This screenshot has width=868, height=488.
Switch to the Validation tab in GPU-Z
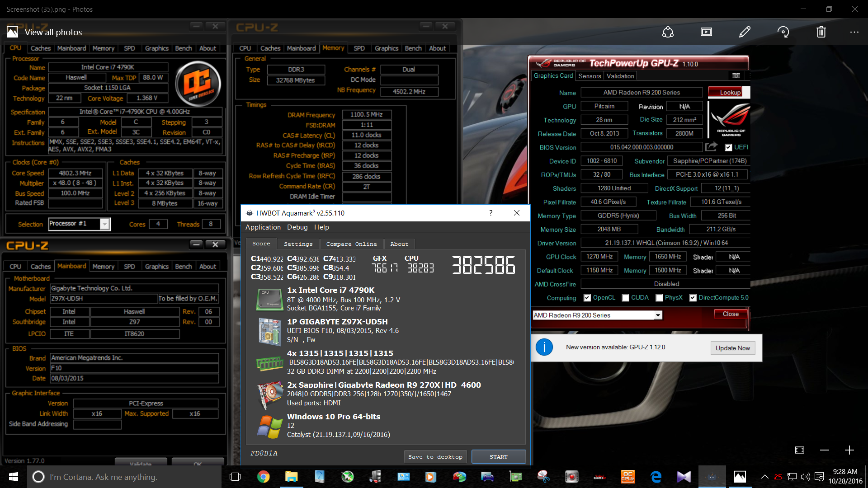click(x=620, y=76)
